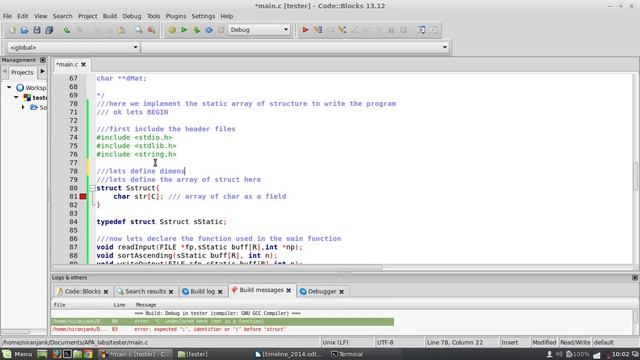Show next Management panel tab arrow
Viewport: 640px width, 360px height.
point(42,72)
